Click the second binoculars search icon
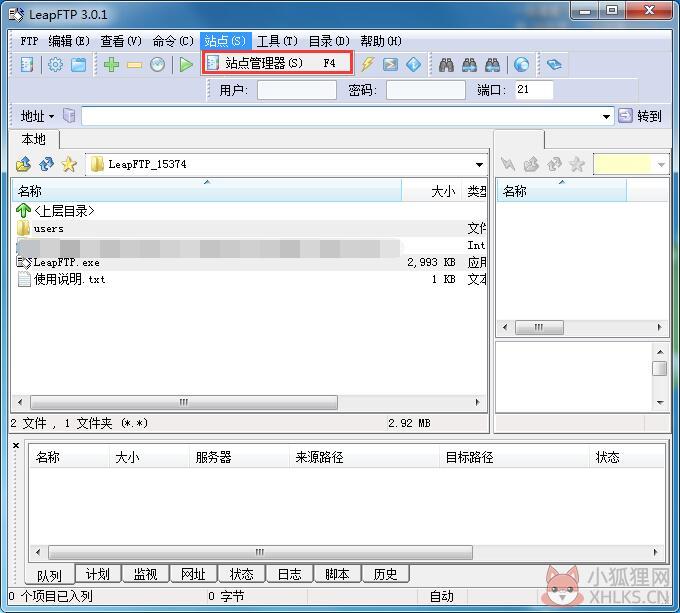The width and height of the screenshot is (680, 613). click(x=469, y=65)
